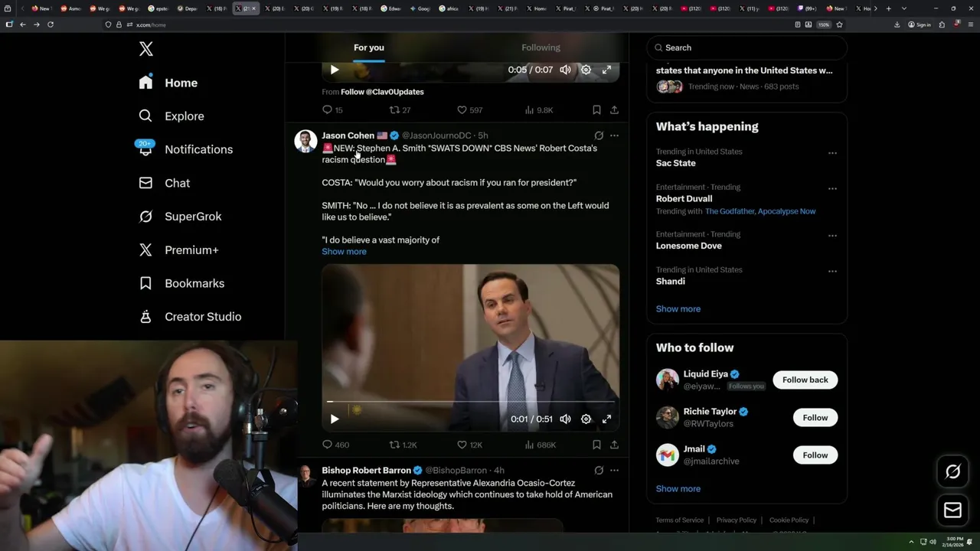Follow @Clav0Updates link
The height and width of the screenshot is (551, 980).
point(382,92)
